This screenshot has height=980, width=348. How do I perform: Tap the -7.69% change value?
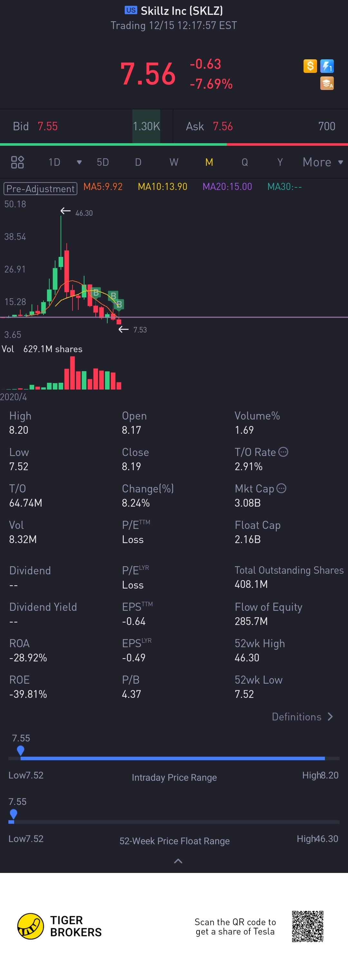[x=211, y=84]
